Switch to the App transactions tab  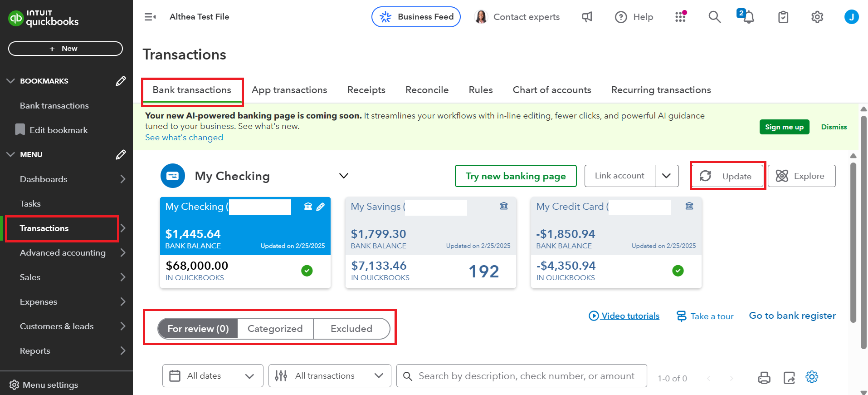(x=289, y=90)
